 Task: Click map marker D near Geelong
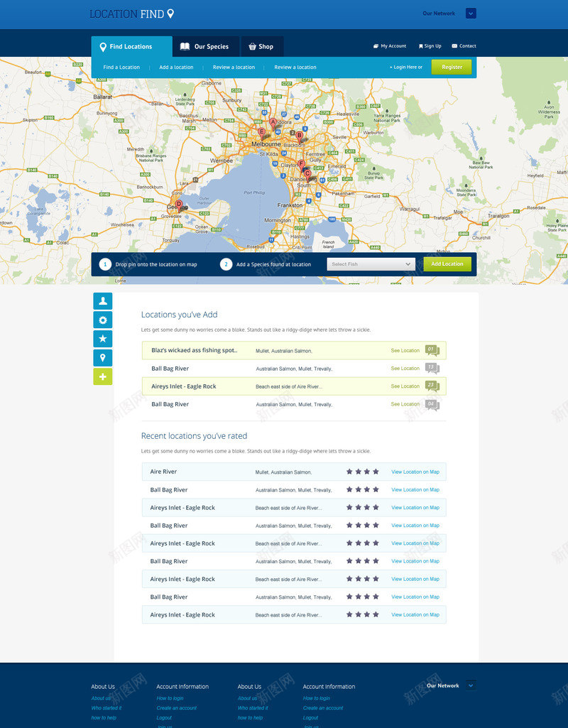pyautogui.click(x=179, y=205)
